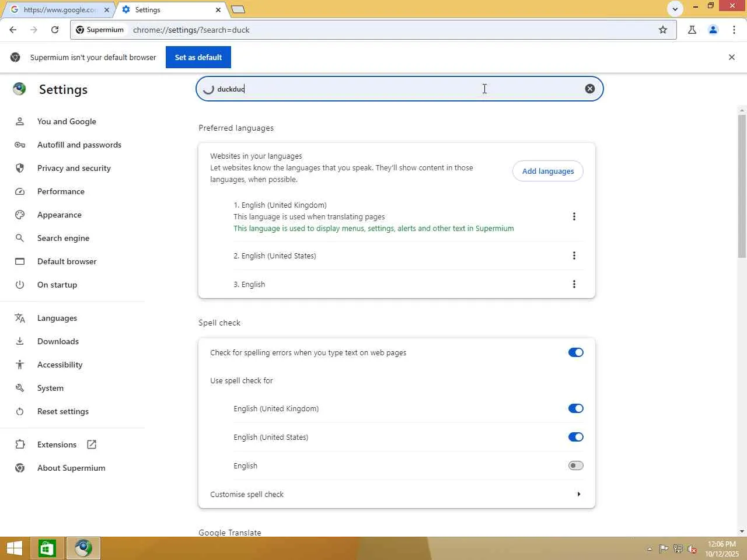The width and height of the screenshot is (747, 560).
Task: Open the taskbar clock and date
Action: [x=722, y=549]
